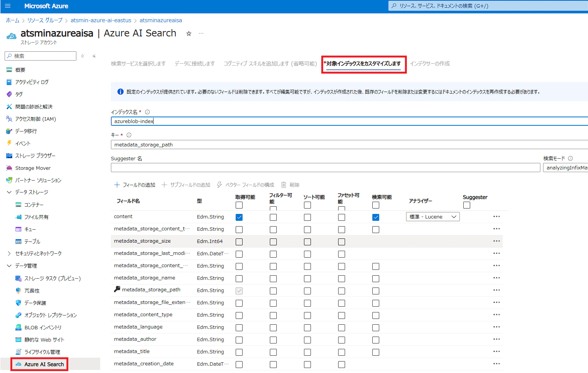Image resolution: width=588 pixels, height=373 pixels.
Task: Open the 検索モード dropdown
Action: [x=566, y=168]
